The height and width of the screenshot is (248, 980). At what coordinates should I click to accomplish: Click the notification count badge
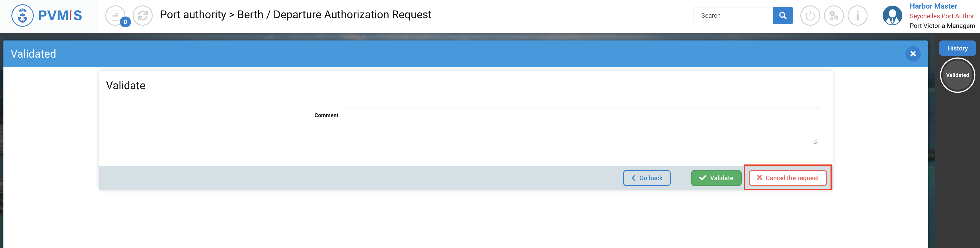pyautogui.click(x=125, y=22)
